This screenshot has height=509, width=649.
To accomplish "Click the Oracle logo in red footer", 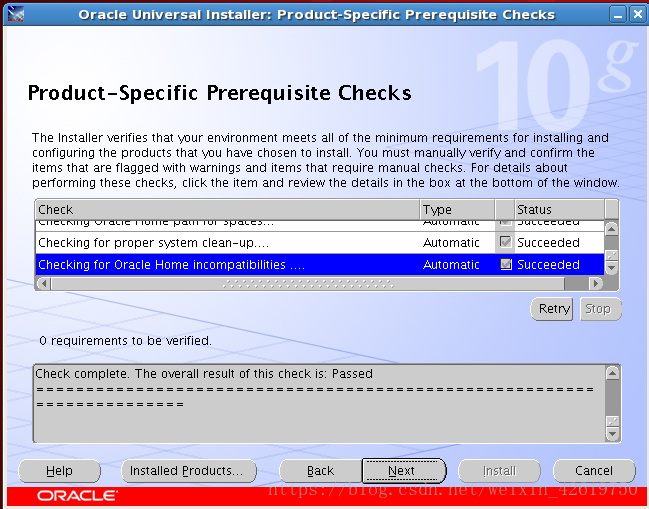I will pyautogui.click(x=77, y=495).
